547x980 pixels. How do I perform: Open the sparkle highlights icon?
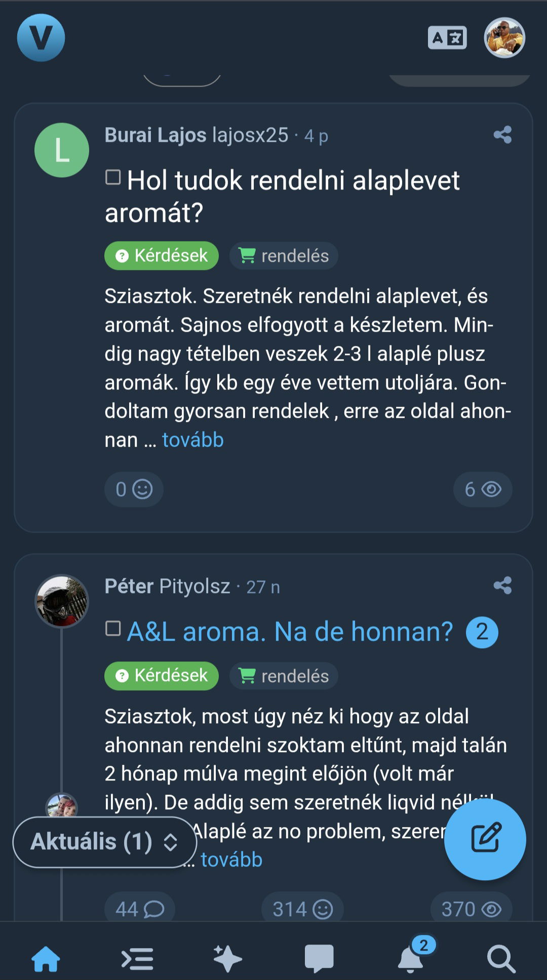point(227,959)
